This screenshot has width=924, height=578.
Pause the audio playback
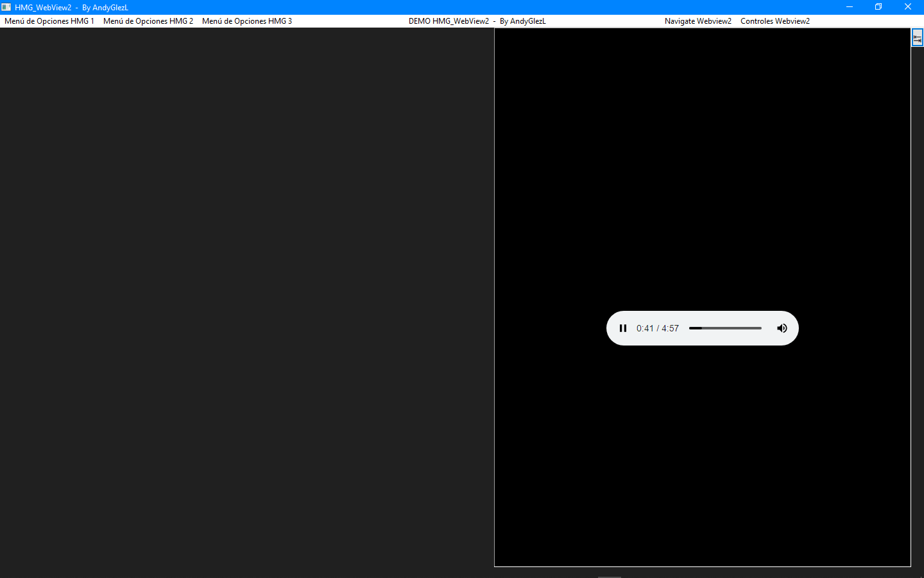point(622,328)
